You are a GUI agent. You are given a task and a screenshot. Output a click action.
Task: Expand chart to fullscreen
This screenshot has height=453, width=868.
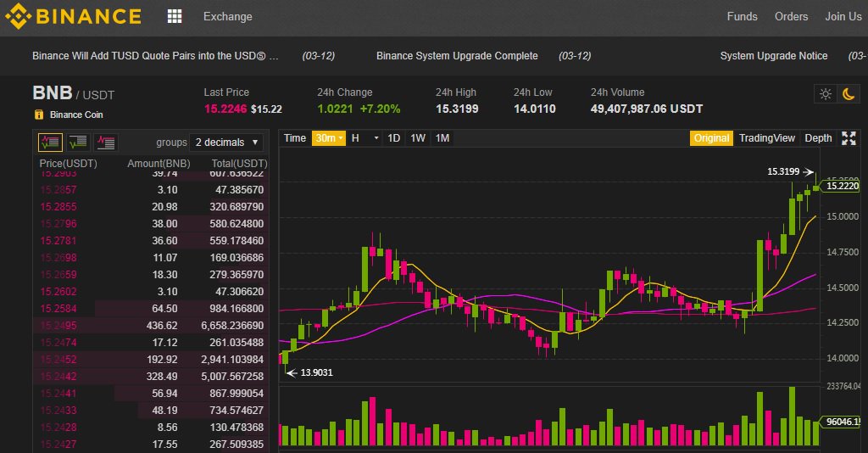849,138
